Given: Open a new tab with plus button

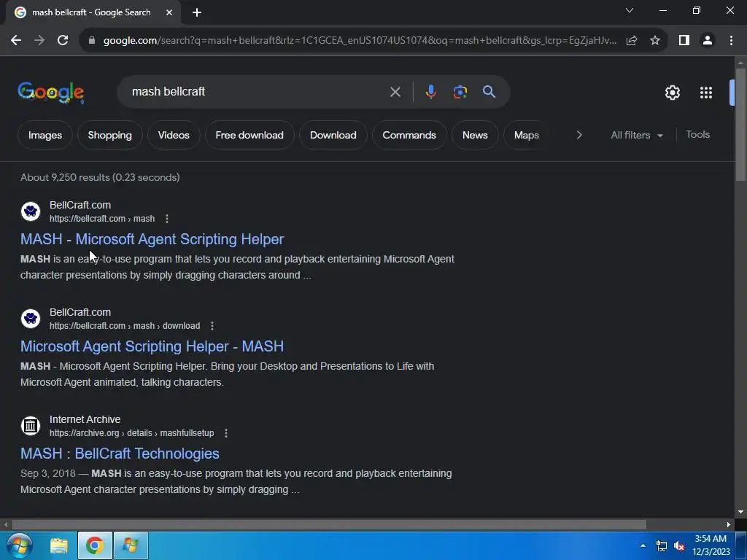Looking at the screenshot, I should click(197, 12).
